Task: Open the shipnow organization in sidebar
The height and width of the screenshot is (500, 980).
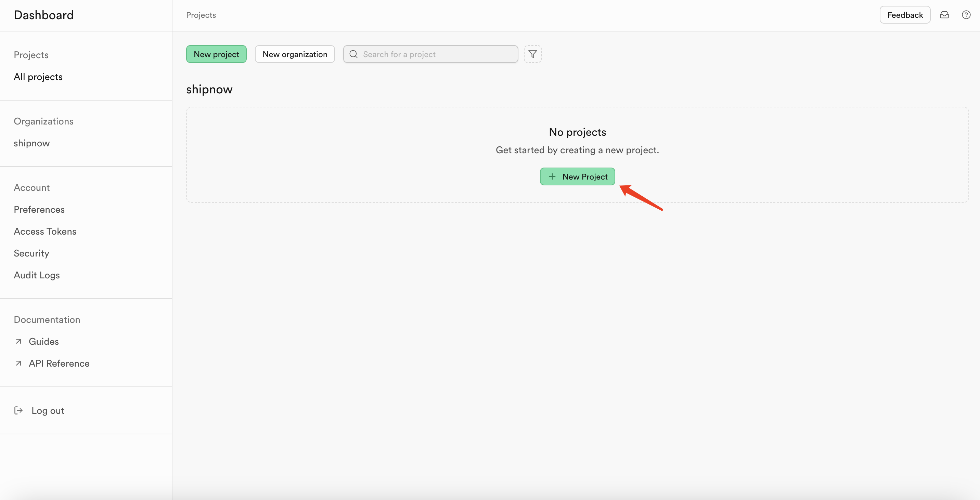Action: 31,143
